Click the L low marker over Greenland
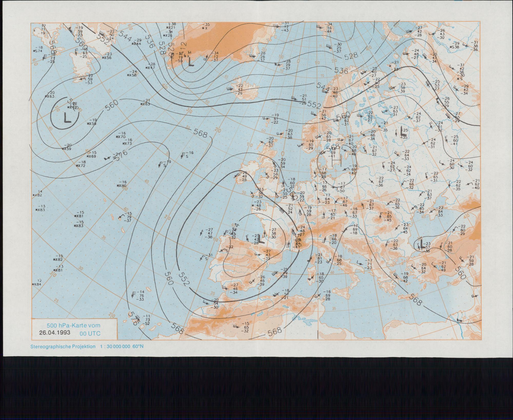Screen dimensions: 513x420 pyautogui.click(x=191, y=62)
